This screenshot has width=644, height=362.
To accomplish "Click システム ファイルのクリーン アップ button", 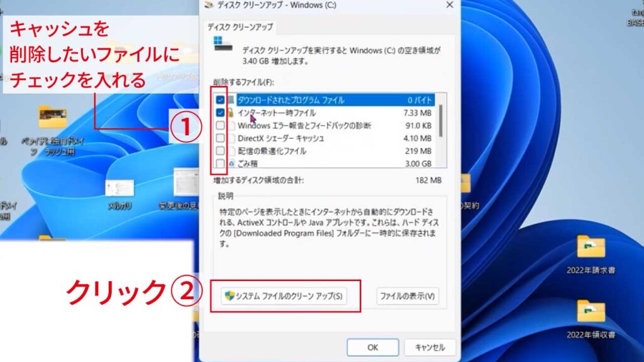I will point(284,296).
